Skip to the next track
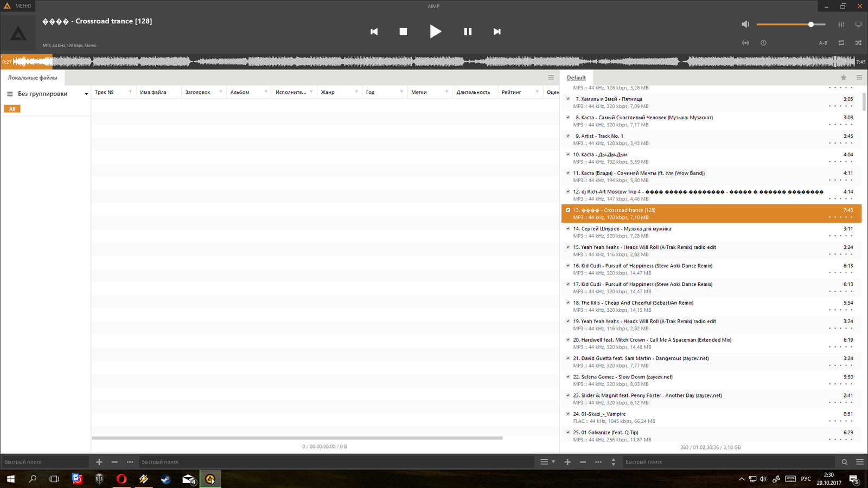 [497, 31]
